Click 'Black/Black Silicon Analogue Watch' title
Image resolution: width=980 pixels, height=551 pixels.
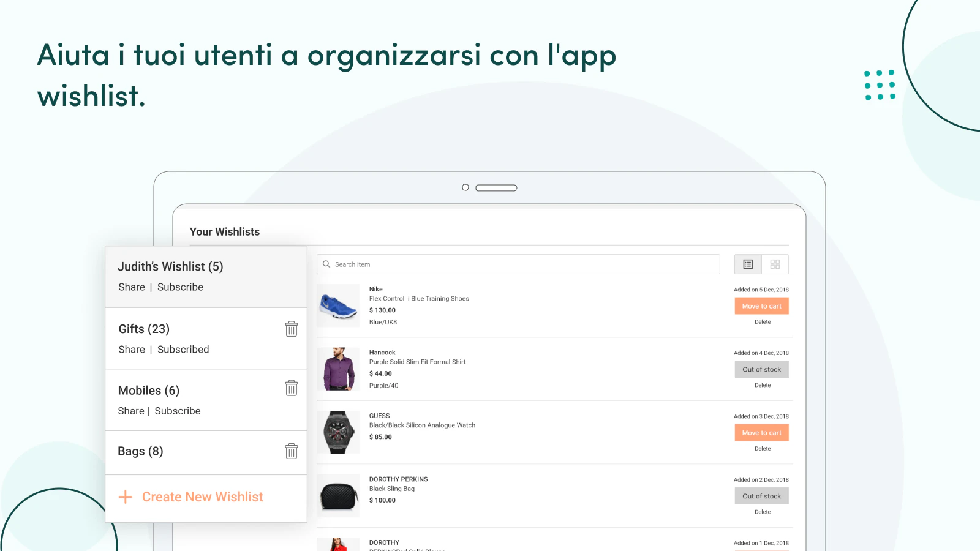point(422,425)
